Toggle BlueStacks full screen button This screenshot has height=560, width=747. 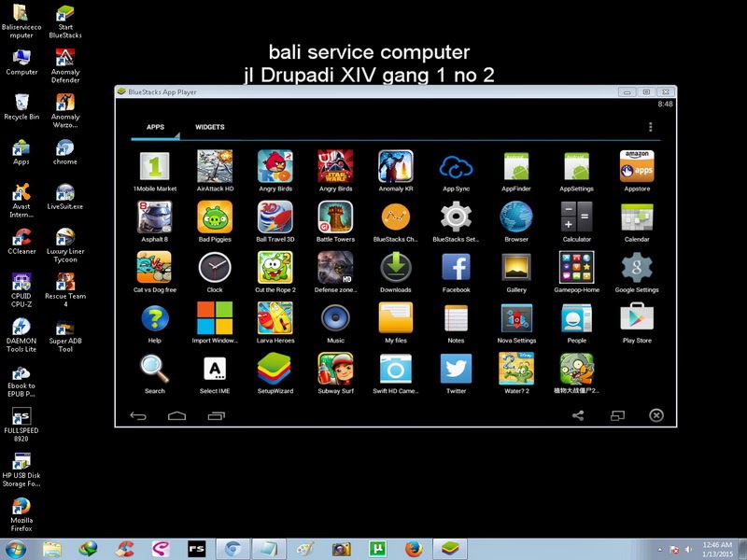coord(617,415)
